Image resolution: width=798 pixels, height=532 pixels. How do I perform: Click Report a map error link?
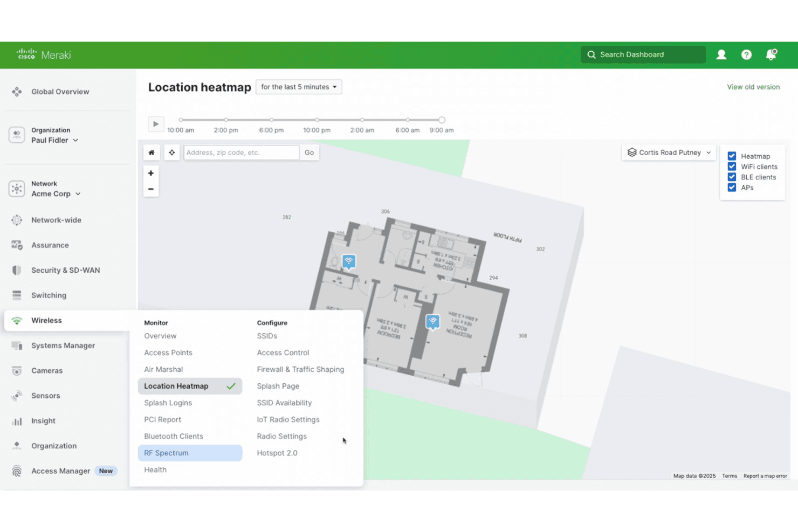tap(765, 476)
